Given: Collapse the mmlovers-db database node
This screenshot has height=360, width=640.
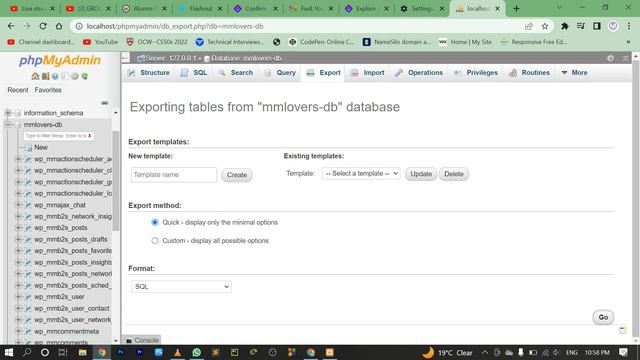Looking at the screenshot, I should (x=8, y=124).
